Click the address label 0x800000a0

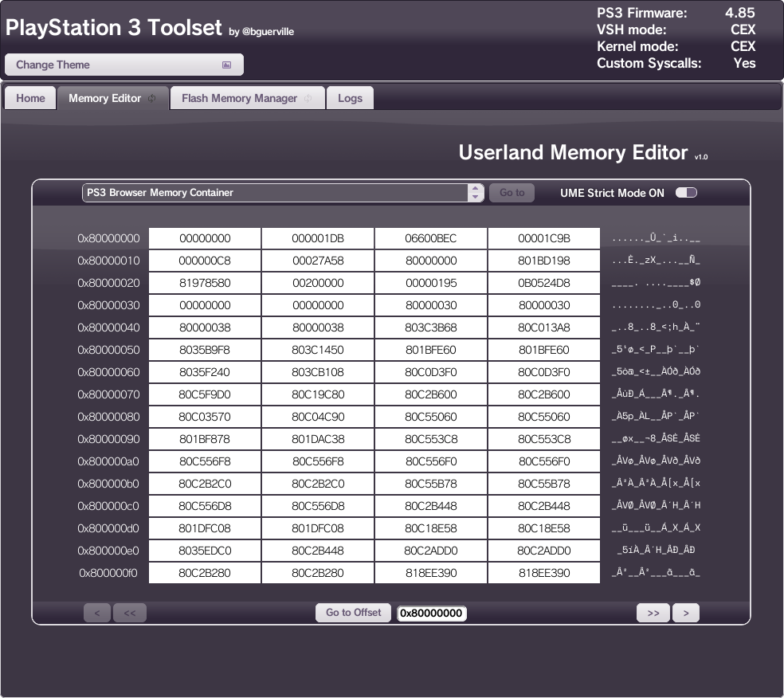pyautogui.click(x=108, y=461)
